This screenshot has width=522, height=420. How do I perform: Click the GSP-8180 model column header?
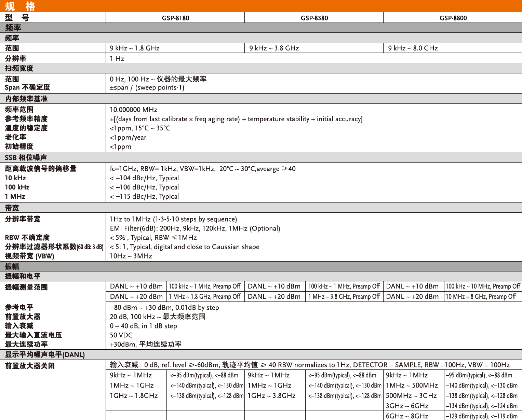point(175,18)
